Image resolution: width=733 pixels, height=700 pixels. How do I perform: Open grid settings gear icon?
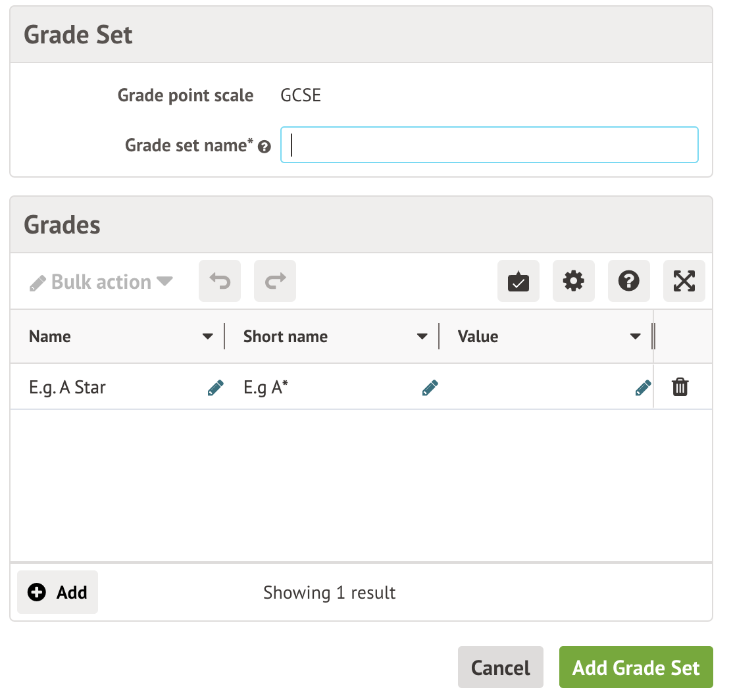574,282
